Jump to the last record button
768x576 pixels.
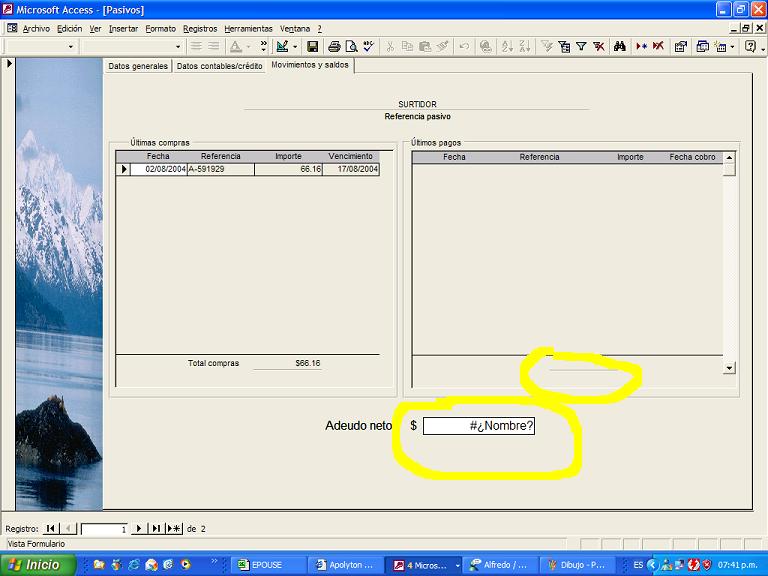156,528
